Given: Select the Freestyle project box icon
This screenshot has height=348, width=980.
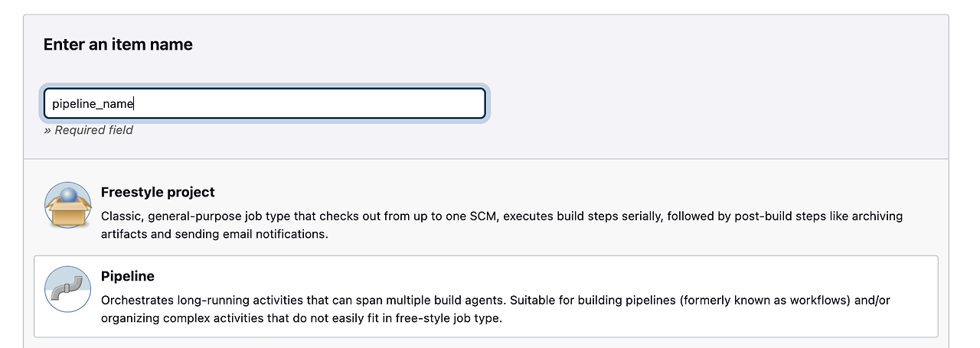Looking at the screenshot, I should click(x=67, y=205).
